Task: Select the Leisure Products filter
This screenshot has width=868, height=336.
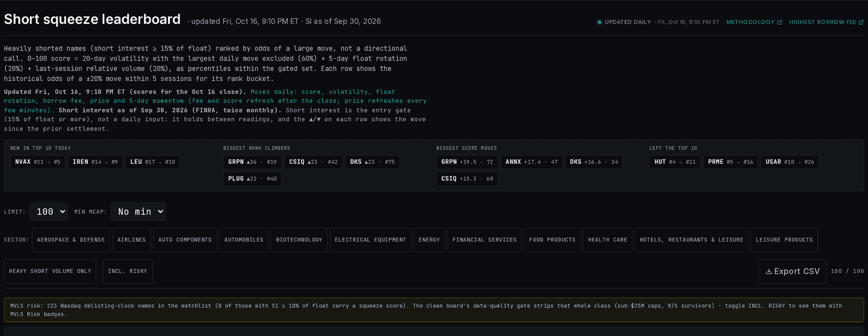Action: coord(784,240)
